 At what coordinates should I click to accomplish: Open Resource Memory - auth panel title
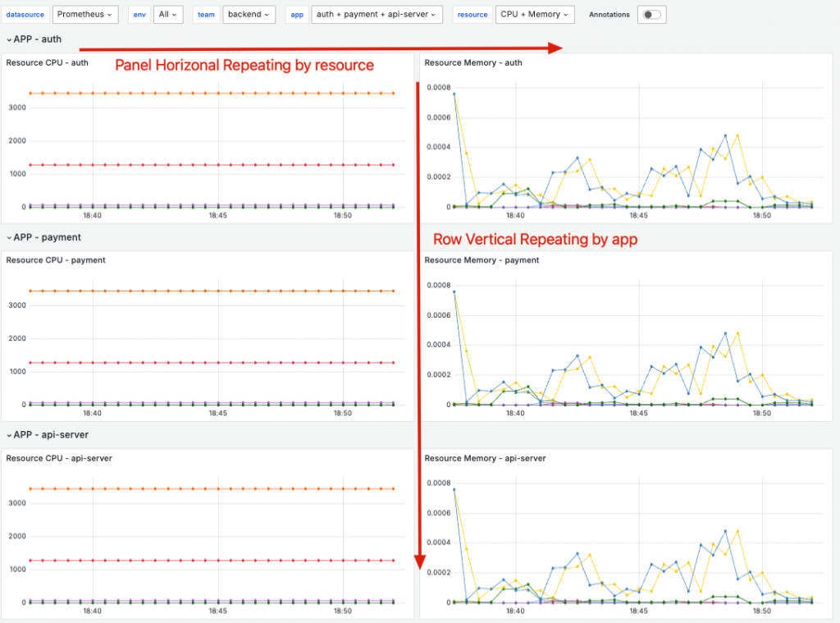[x=473, y=62]
